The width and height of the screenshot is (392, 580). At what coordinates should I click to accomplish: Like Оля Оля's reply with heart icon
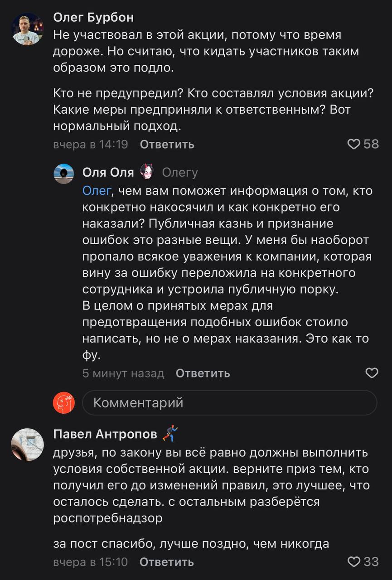pos(372,373)
